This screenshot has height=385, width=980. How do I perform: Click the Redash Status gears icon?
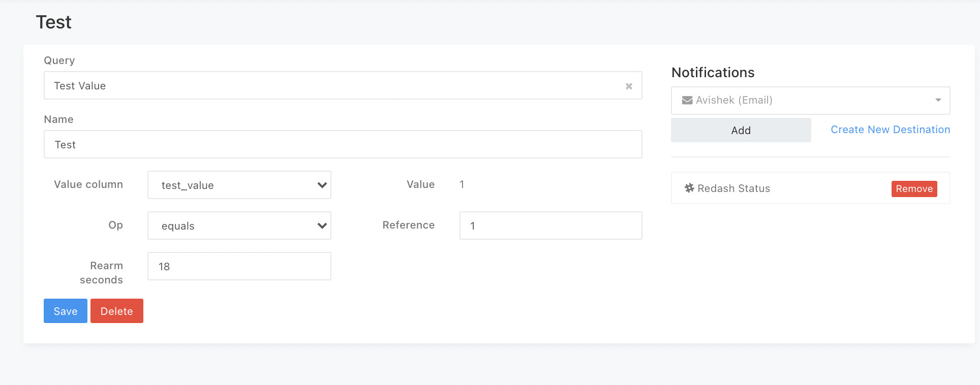pyautogui.click(x=689, y=188)
